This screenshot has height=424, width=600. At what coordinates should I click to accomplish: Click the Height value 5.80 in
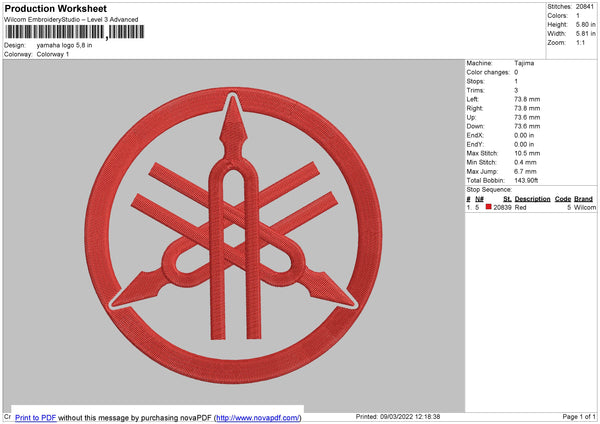point(585,24)
